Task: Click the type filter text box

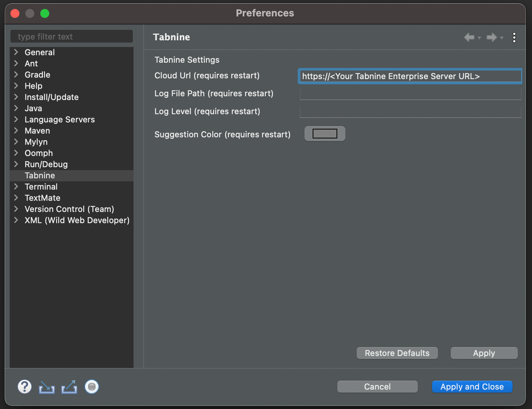Action: tap(72, 37)
